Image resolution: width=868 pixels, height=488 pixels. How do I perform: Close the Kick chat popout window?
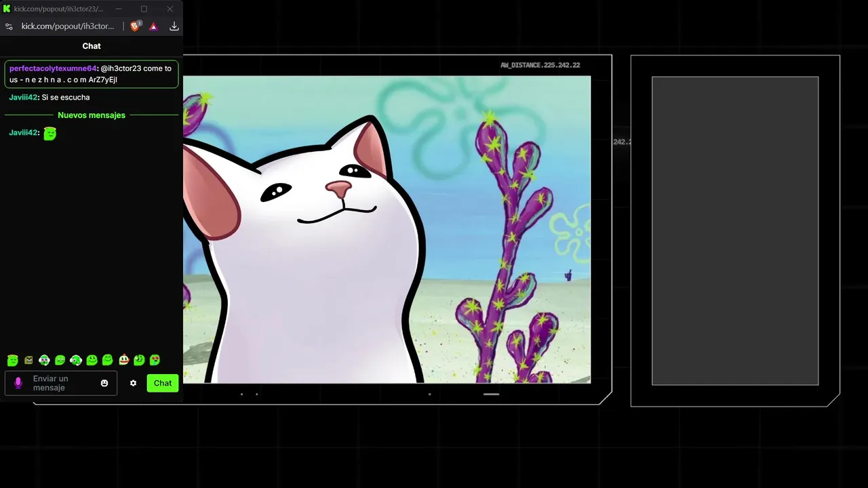click(x=170, y=9)
